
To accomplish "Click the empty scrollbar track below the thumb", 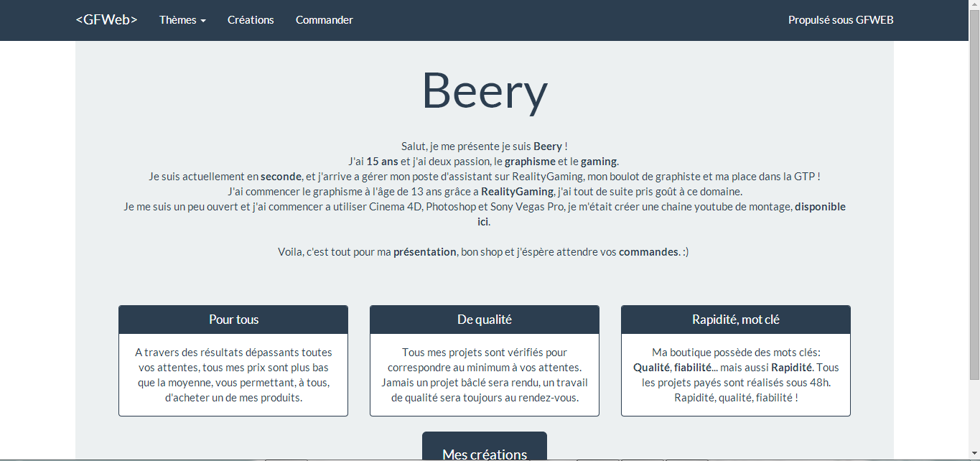I will pos(974,414).
